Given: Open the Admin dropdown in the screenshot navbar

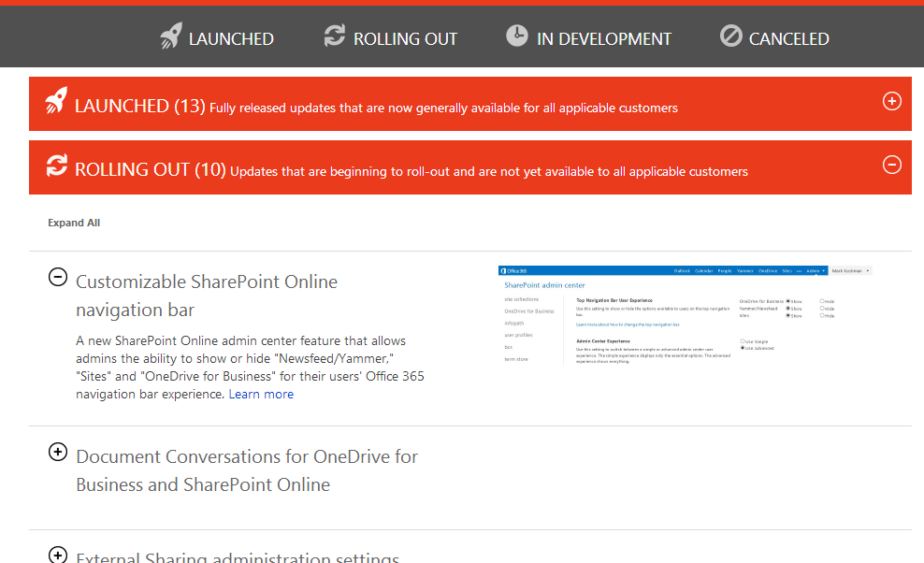Looking at the screenshot, I should (816, 269).
